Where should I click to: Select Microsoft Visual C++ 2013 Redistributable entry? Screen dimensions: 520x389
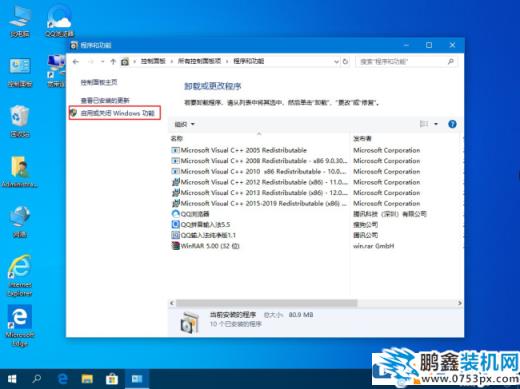pos(259,193)
